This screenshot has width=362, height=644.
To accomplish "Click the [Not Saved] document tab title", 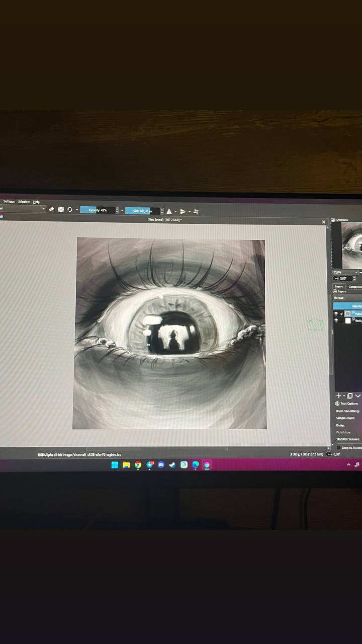I will tap(165, 220).
